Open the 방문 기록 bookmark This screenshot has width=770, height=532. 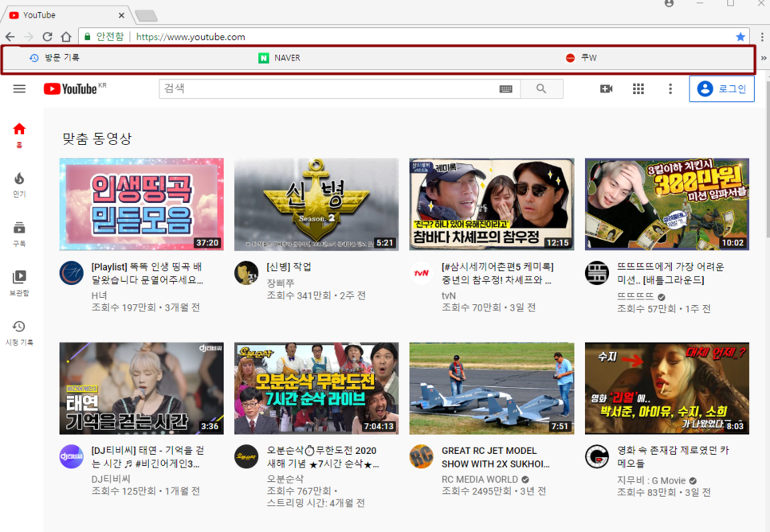54,58
